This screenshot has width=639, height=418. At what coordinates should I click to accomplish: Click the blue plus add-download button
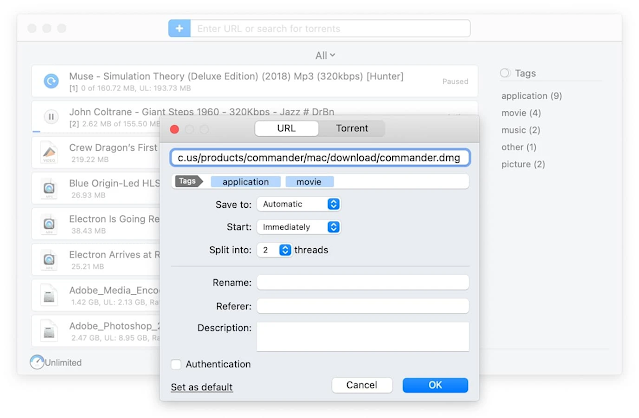coord(179,29)
